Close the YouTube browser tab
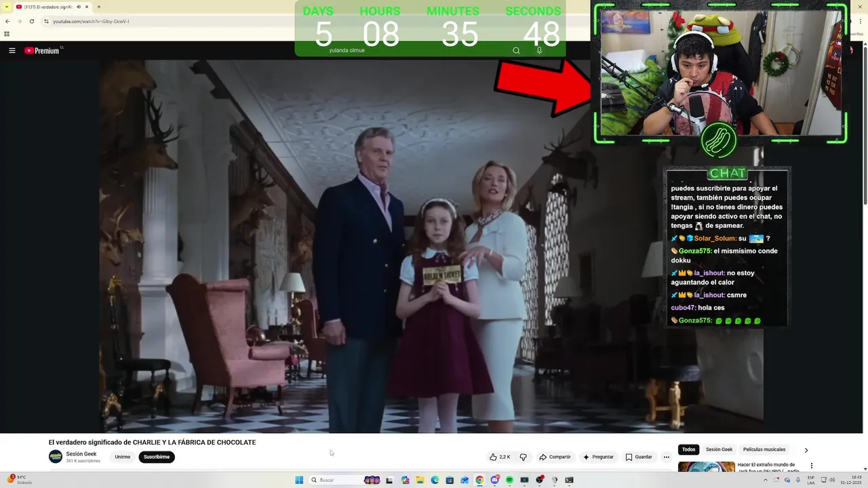Screen dimensions: 868x488 point(87,7)
